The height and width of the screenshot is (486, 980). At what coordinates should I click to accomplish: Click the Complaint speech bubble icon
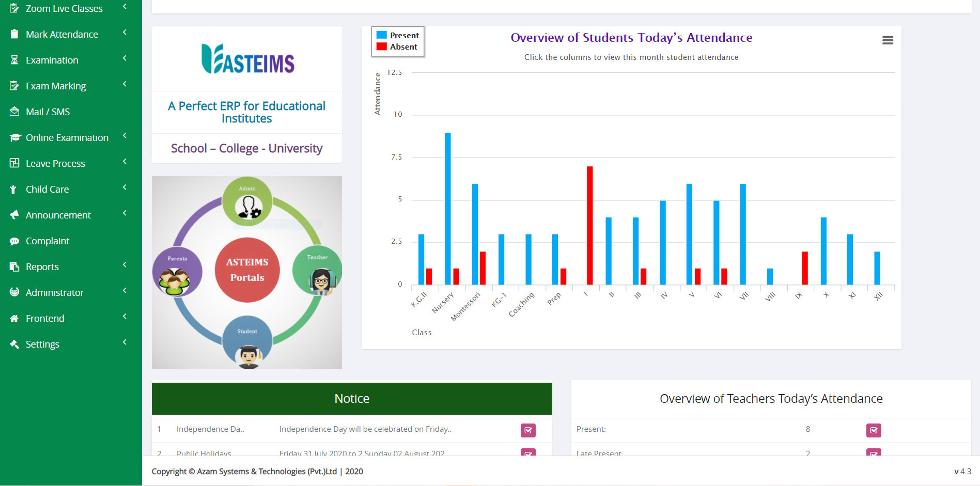click(x=14, y=241)
